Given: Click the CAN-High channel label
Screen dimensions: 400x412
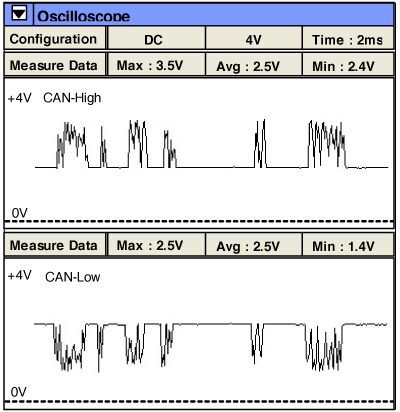Looking at the screenshot, I should pos(72,98).
